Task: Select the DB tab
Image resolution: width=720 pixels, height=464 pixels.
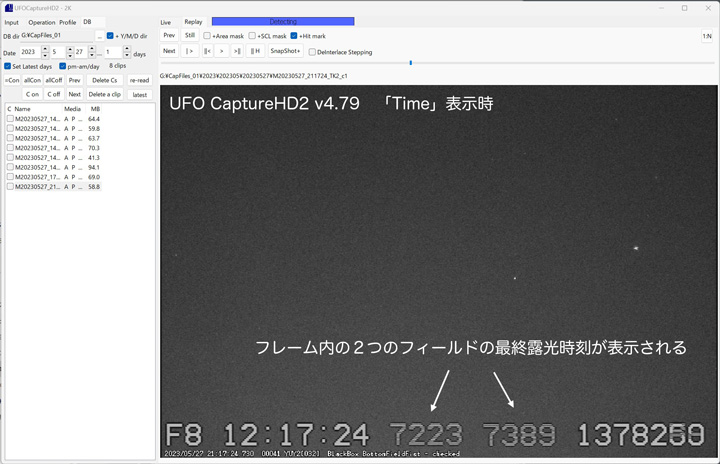Action: [x=87, y=22]
